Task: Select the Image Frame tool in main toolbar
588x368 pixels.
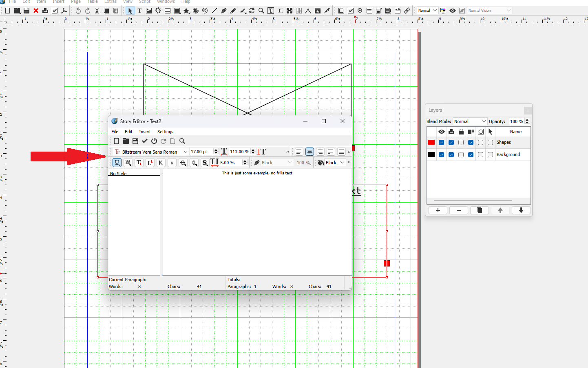Action: point(149,11)
